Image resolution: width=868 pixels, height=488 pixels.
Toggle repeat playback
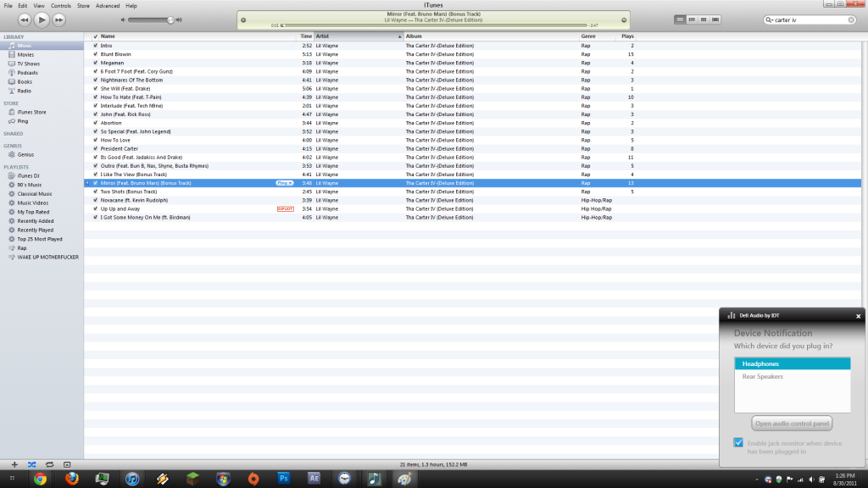coord(49,465)
